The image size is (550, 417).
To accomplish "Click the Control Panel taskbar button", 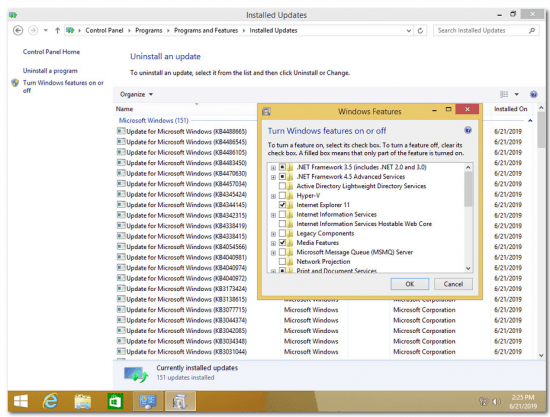I will coord(148,401).
